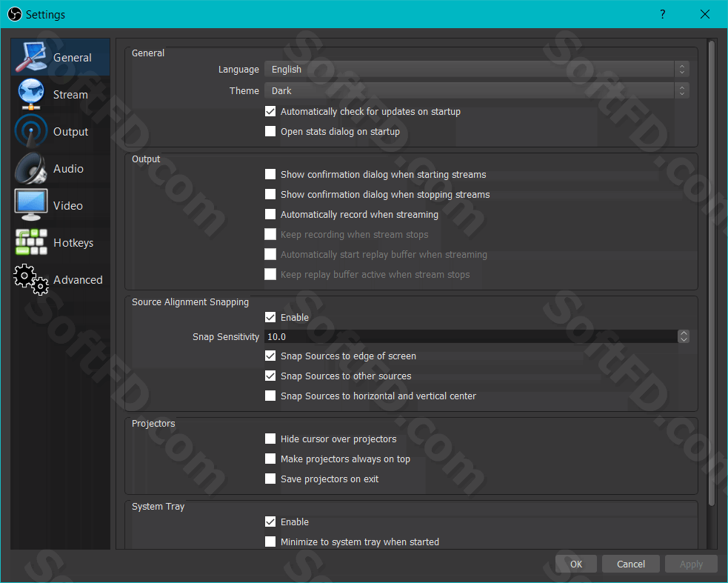Open the Language dropdown
The height and width of the screenshot is (583, 728).
477,69
